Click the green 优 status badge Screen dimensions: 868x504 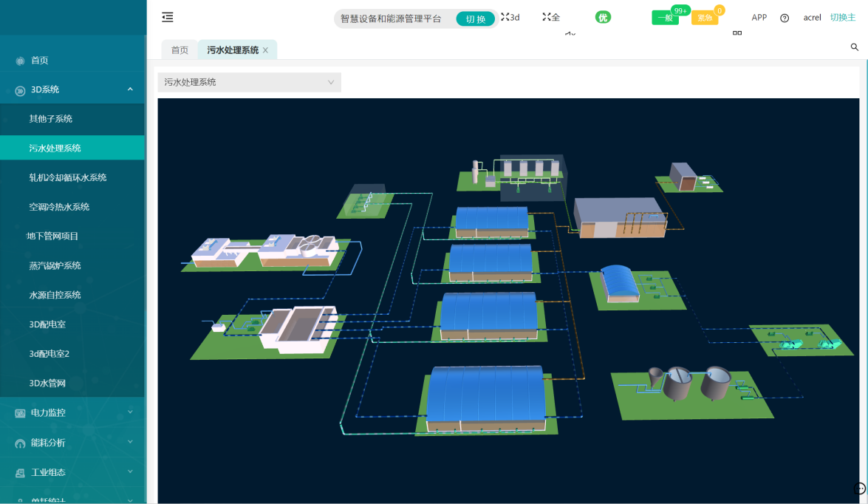pos(603,17)
